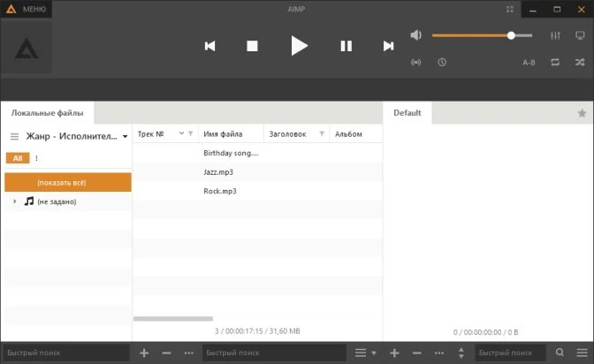The height and width of the screenshot is (364, 594).
Task: Click the mini-player grid icon in title bar
Action: (x=510, y=10)
